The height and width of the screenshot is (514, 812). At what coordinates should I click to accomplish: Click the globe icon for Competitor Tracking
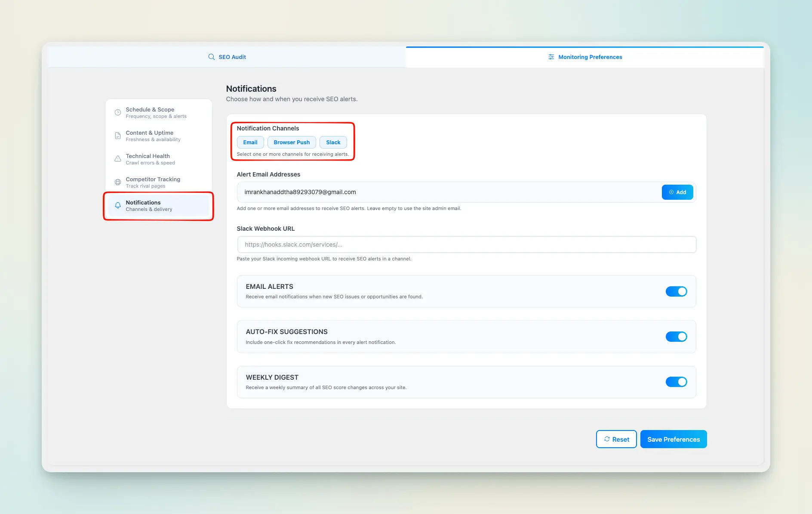(x=118, y=182)
